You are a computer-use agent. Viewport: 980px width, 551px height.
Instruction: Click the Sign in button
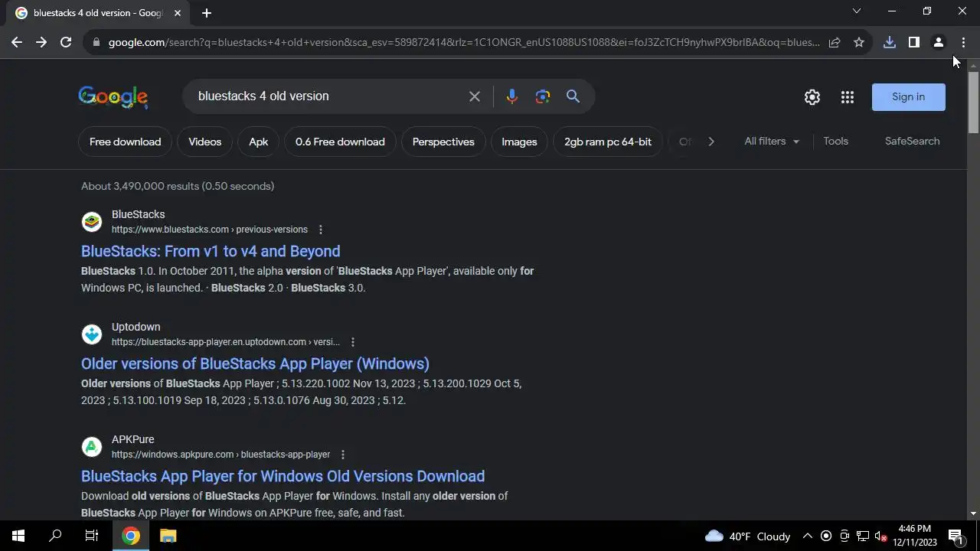(x=909, y=97)
